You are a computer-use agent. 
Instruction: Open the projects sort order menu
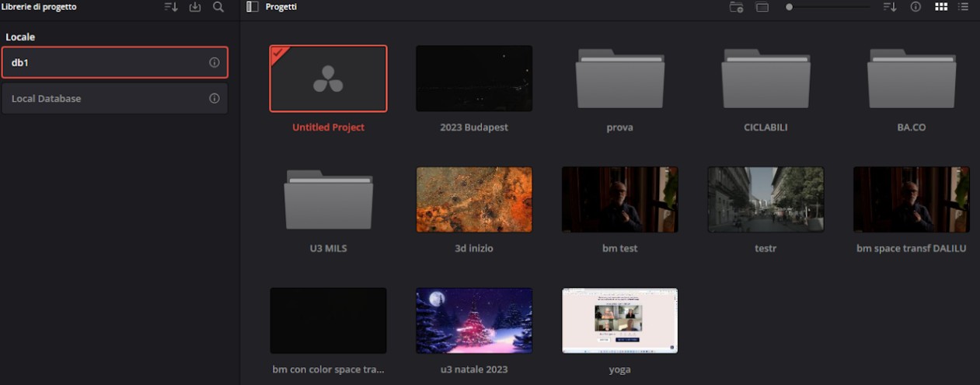[890, 7]
